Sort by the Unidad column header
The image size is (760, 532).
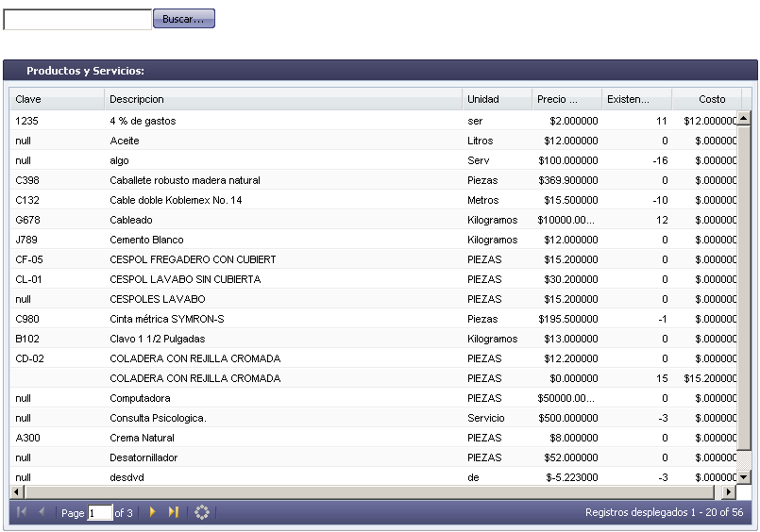497,99
